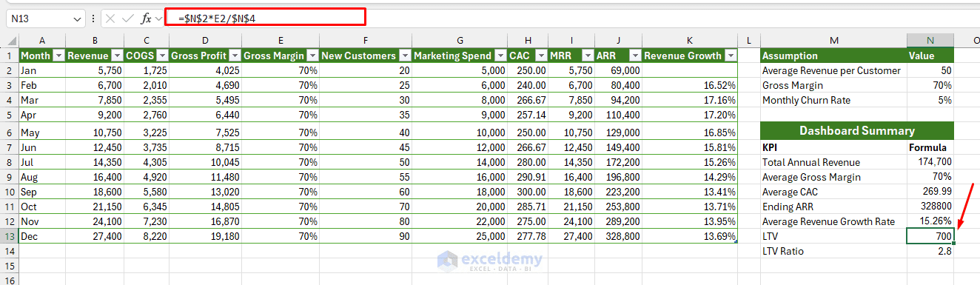Viewport: 980px width, 285px height.
Task: Click the Average Revenue per Customer label
Action: coord(831,70)
